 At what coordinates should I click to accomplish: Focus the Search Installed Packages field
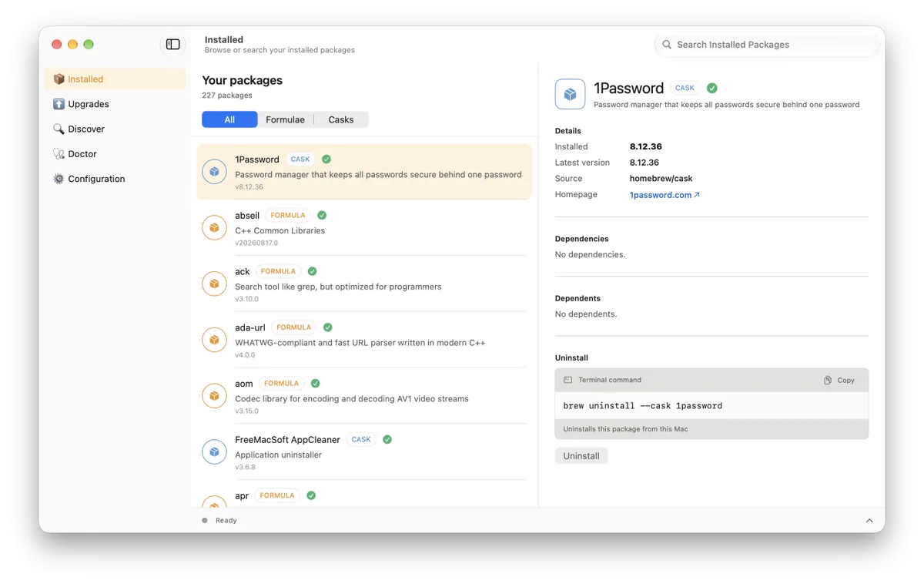(x=767, y=45)
